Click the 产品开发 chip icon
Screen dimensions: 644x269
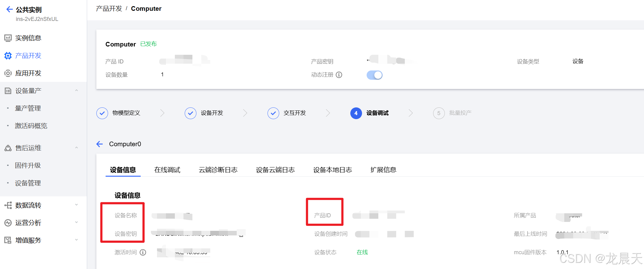click(8, 56)
